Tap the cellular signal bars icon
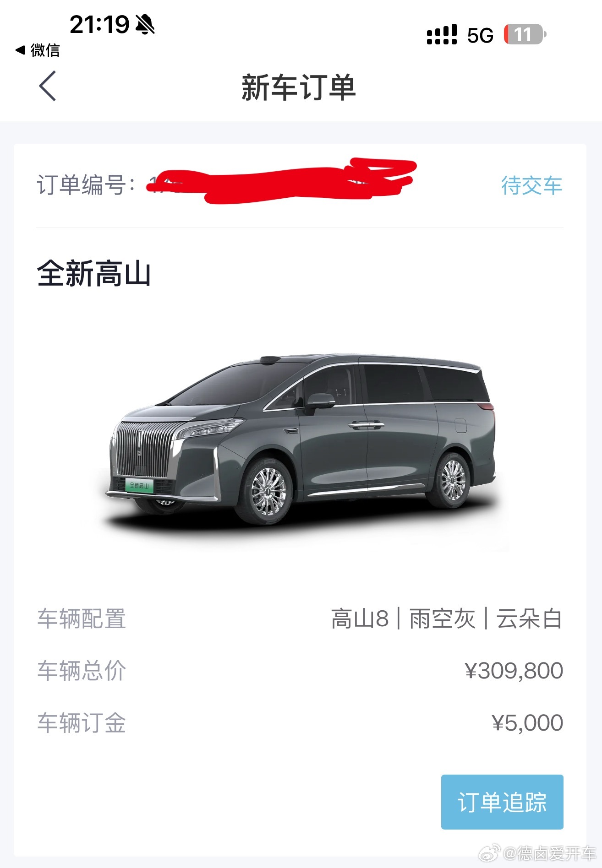602x868 pixels. (x=442, y=34)
